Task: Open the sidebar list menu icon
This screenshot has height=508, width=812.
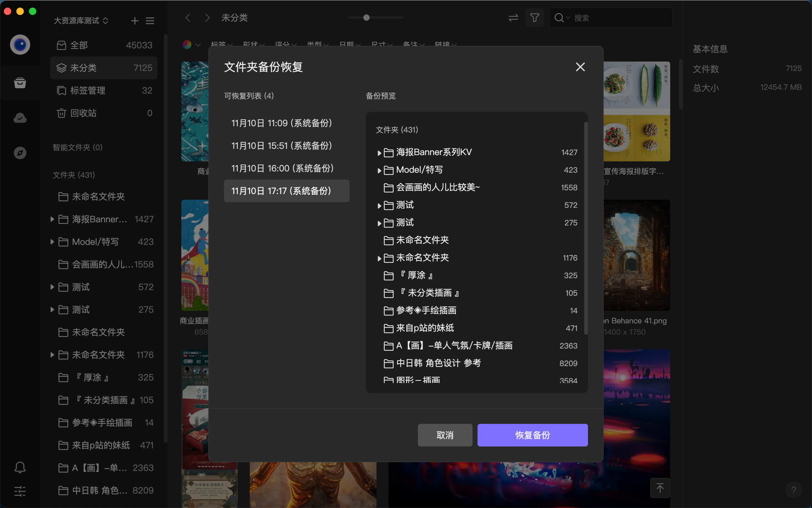Action: (x=150, y=21)
